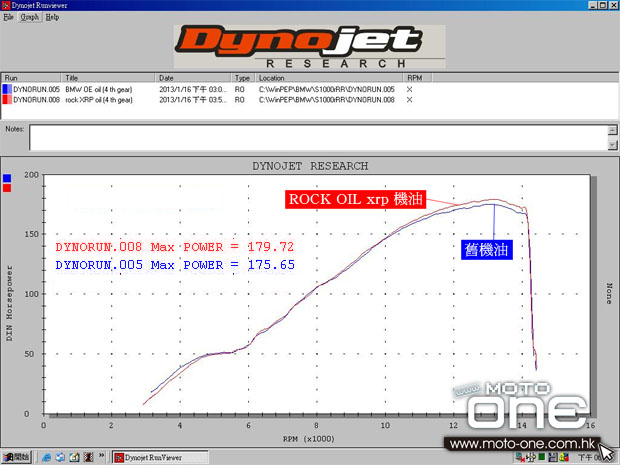Minimize the Dynojet Runviewer window

pyautogui.click(x=592, y=5)
